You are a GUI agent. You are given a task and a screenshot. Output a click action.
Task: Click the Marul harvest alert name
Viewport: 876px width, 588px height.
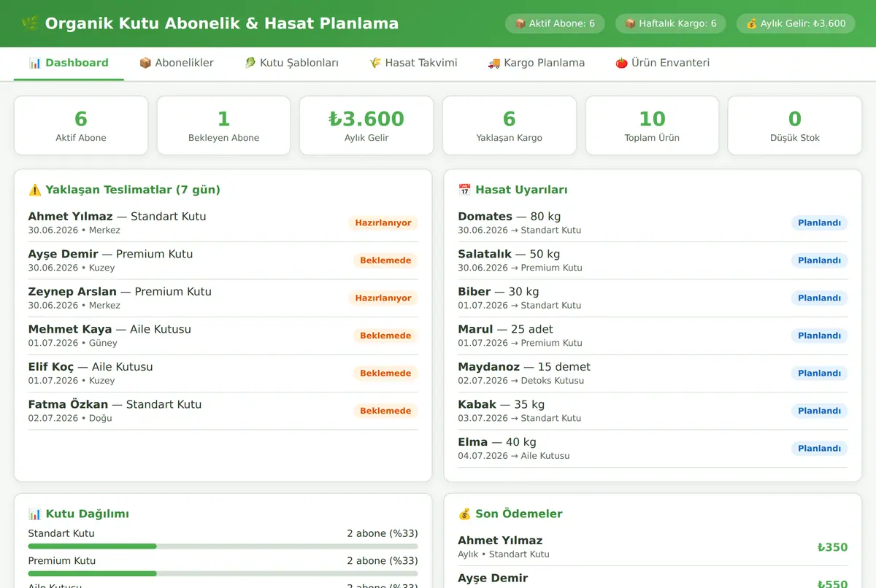tap(475, 329)
